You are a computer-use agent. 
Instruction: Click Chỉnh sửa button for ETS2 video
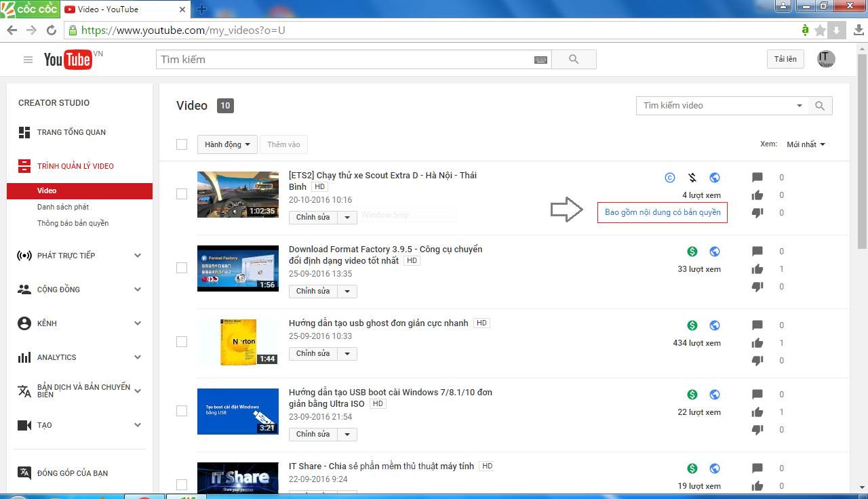tap(313, 218)
